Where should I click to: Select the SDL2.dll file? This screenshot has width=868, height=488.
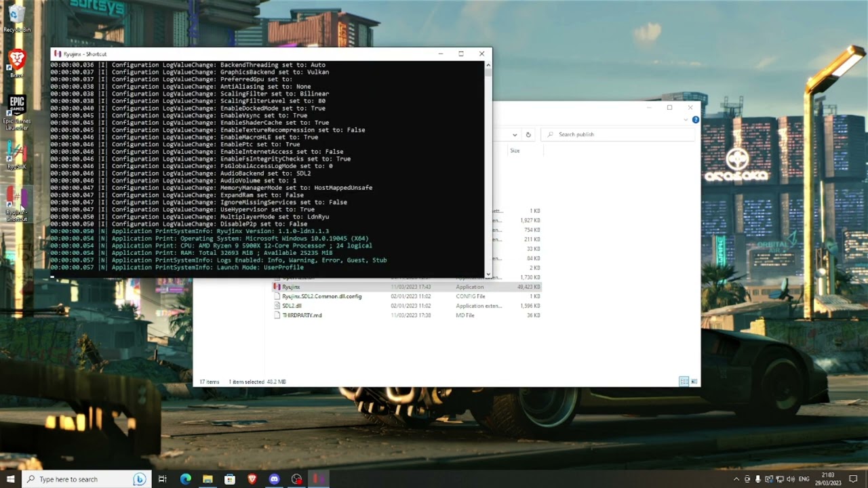(292, 306)
